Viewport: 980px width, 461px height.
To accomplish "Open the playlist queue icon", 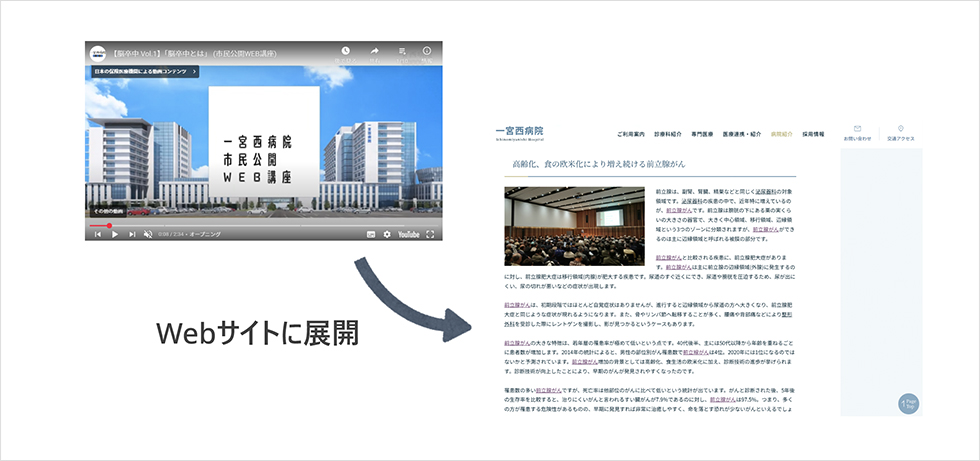I will 401,52.
